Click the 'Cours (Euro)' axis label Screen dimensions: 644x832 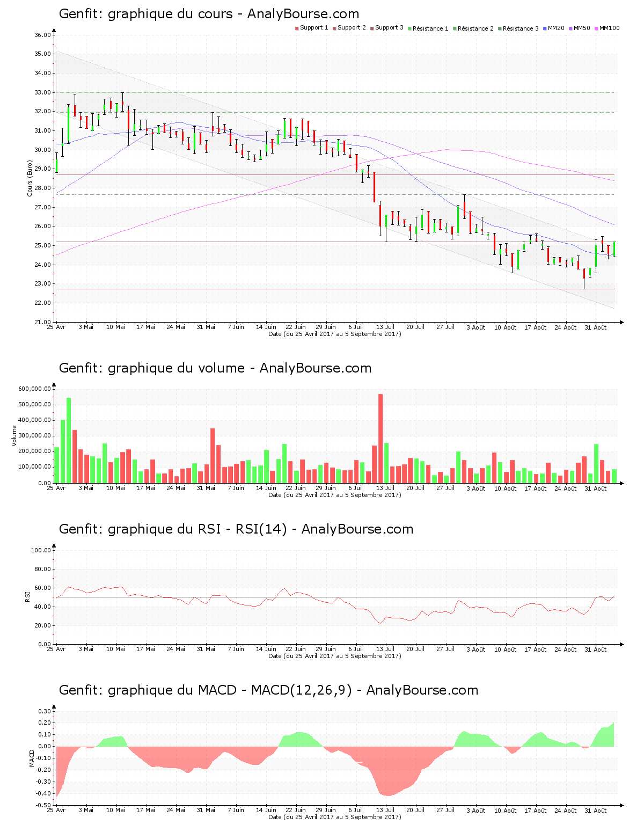30,179
